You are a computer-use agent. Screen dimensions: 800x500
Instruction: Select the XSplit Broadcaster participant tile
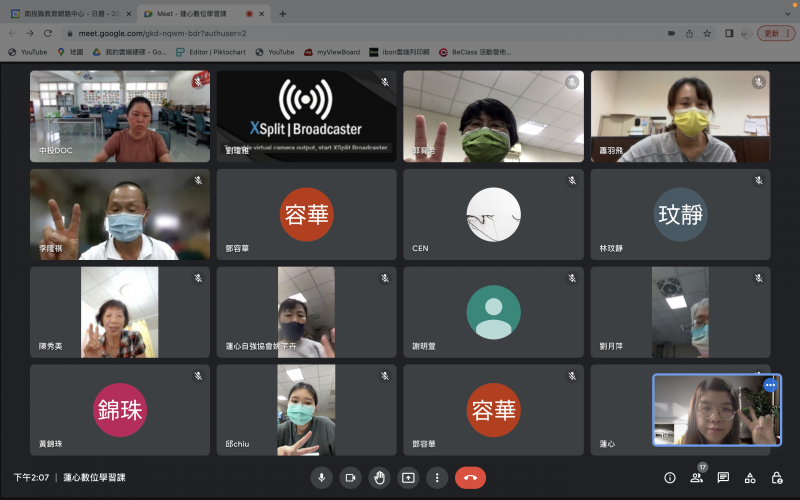[x=307, y=116]
